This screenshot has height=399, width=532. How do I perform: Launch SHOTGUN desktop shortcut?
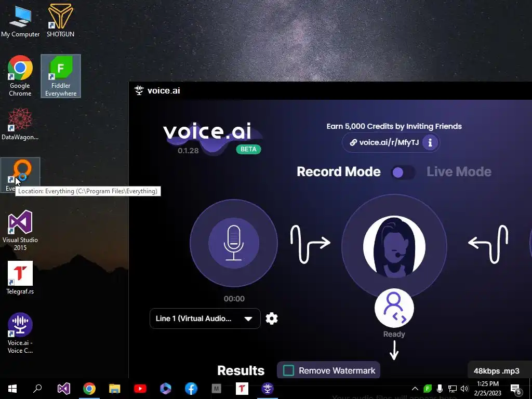coord(60,20)
